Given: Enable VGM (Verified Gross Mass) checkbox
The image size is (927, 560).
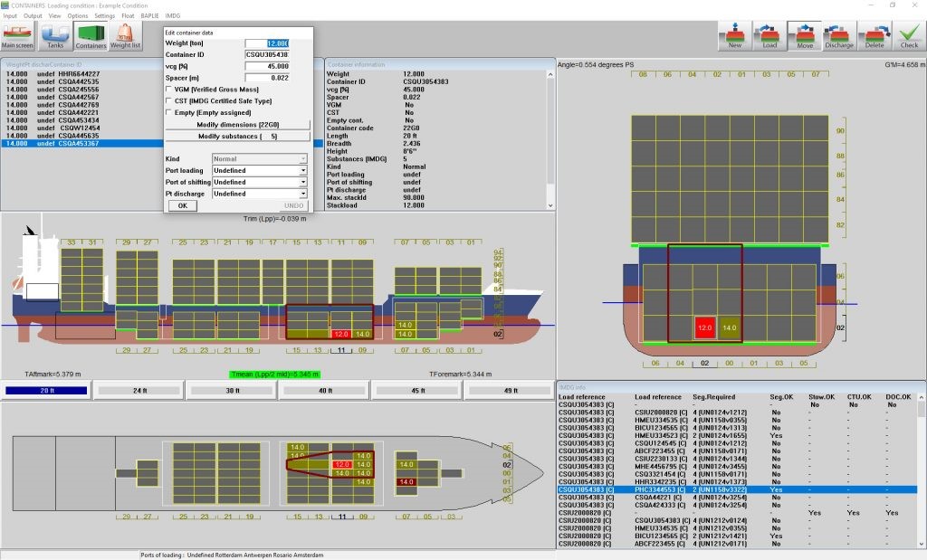Looking at the screenshot, I should point(168,90).
